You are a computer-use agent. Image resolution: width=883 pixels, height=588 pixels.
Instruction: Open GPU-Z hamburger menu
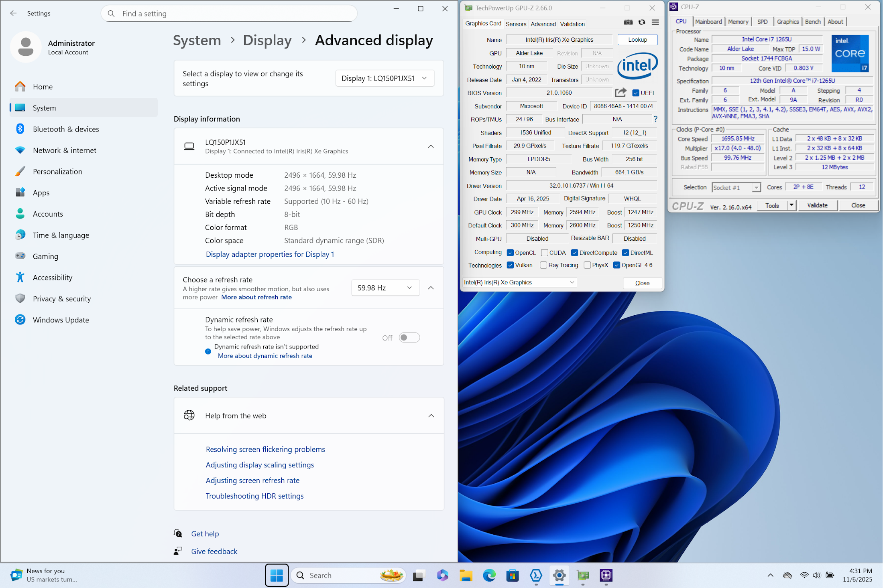click(x=655, y=22)
